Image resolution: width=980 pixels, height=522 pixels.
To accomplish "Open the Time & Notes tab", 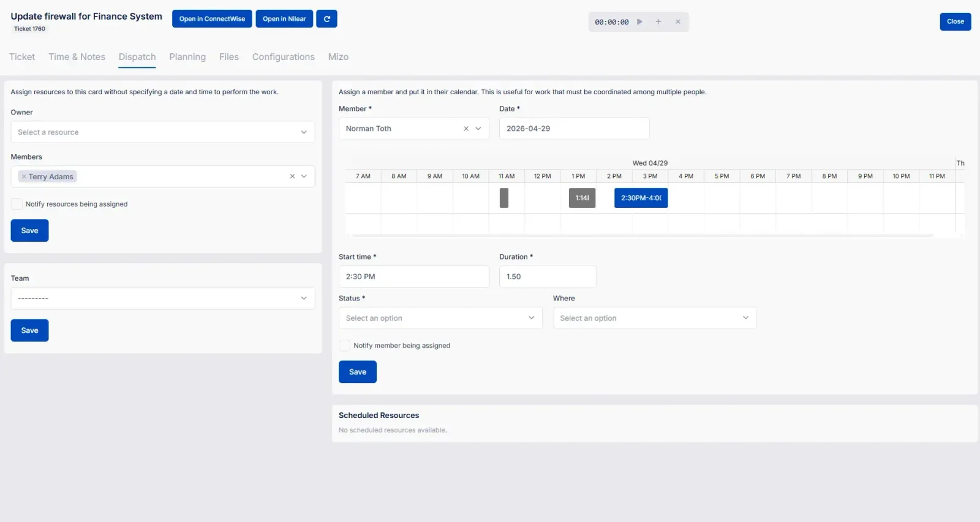I will coord(77,57).
